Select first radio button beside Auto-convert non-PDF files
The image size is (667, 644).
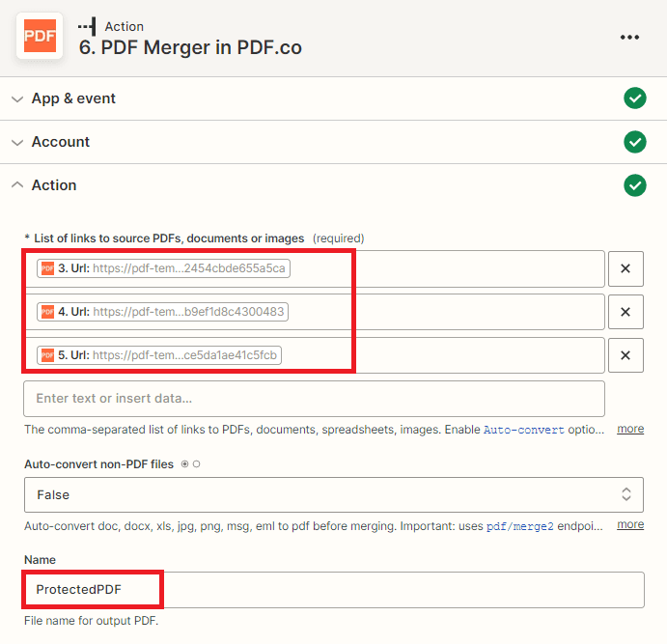pyautogui.click(x=184, y=464)
